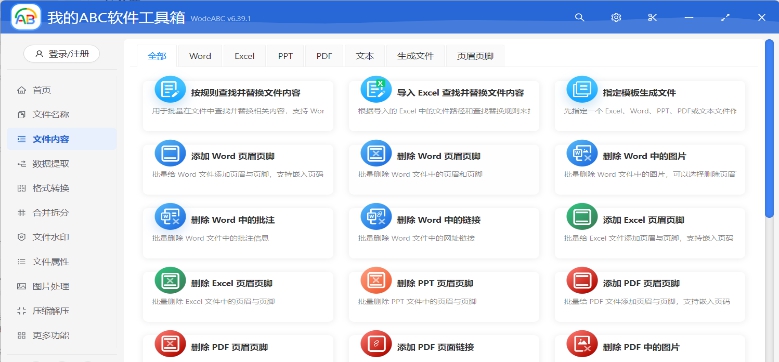Open the search icon in title bar
This screenshot has width=779, height=362.
click(579, 17)
